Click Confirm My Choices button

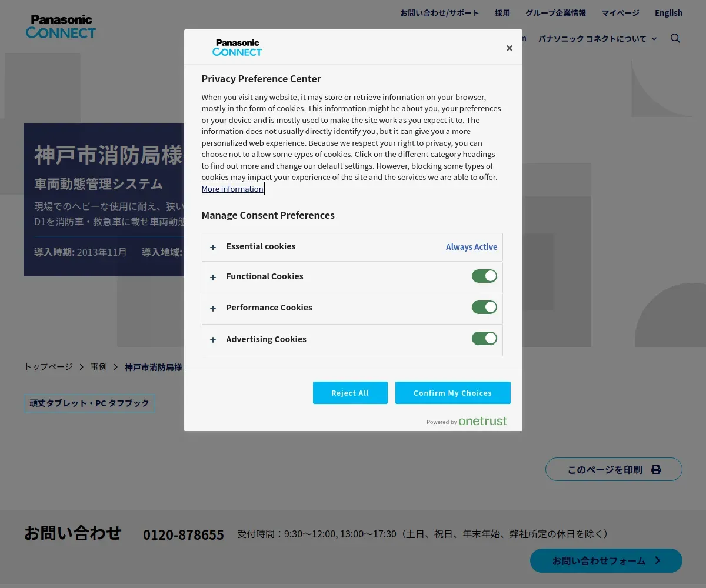[452, 393]
